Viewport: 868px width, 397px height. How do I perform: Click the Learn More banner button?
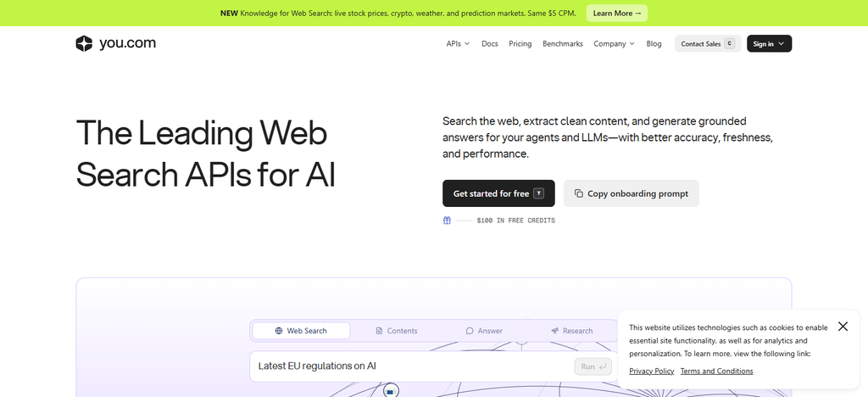click(x=617, y=13)
